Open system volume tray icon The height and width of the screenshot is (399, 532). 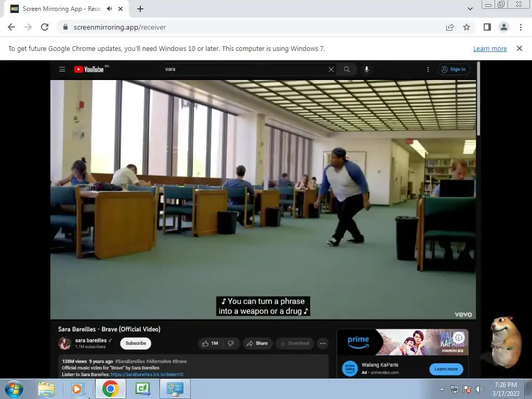(479, 389)
